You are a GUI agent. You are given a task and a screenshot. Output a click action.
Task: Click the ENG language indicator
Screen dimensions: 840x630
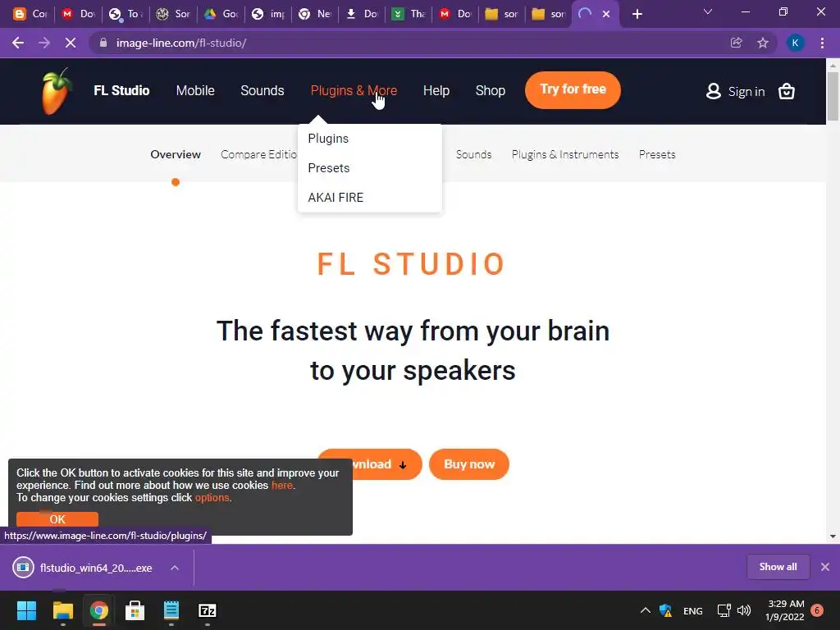692,610
